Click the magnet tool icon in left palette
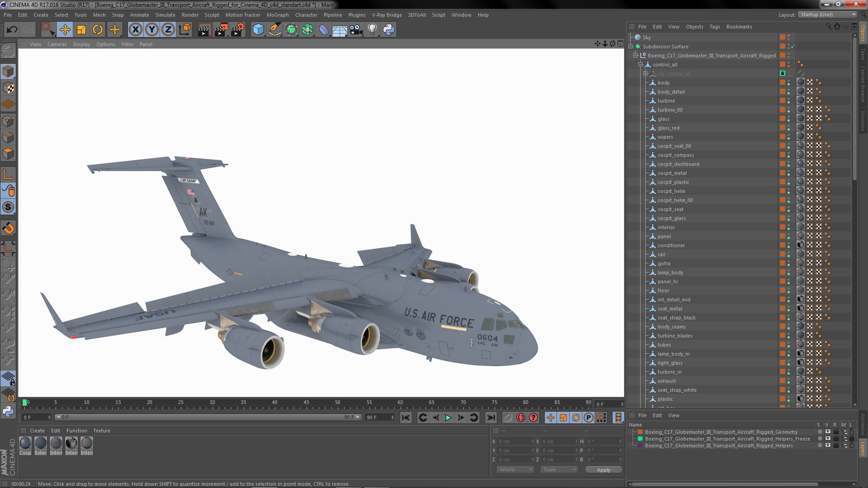Screen dimensions: 868x488 point(8,228)
